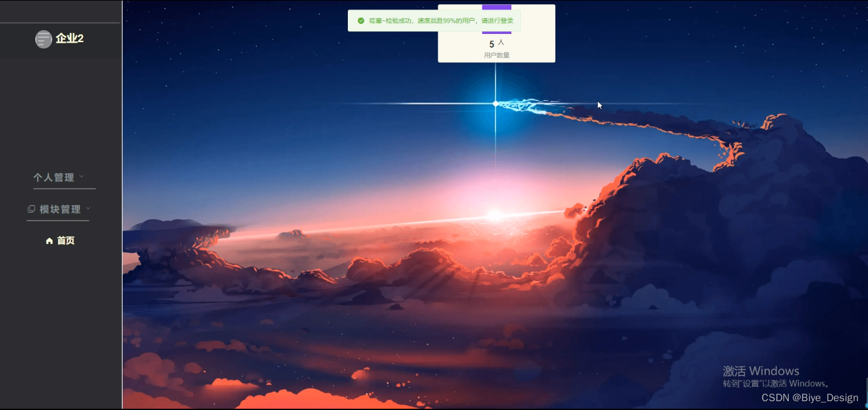Click the copy icon before 模块管理
The height and width of the screenshot is (410, 868).
(x=31, y=209)
